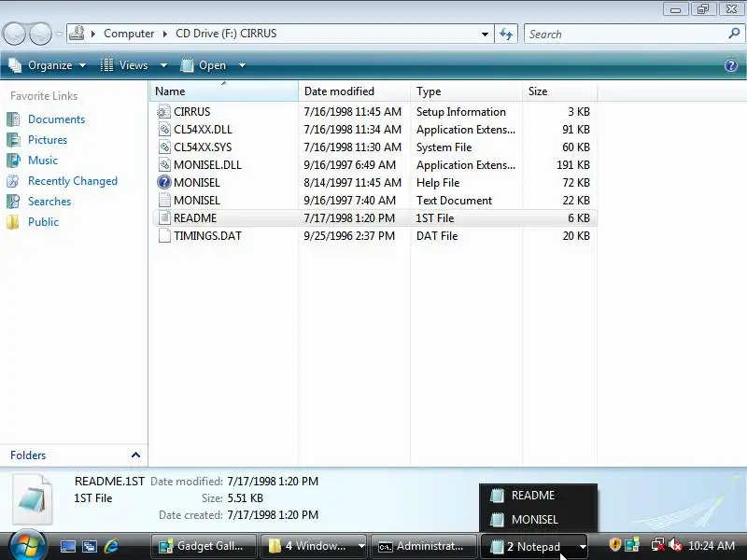Image resolution: width=747 pixels, height=560 pixels.
Task: Select the MONISEL.DLL file name
Action: tap(207, 165)
